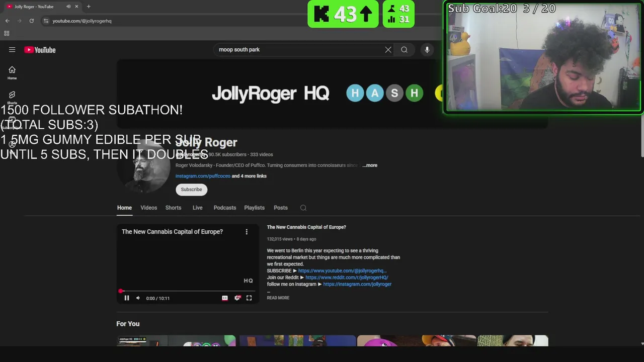
Task: Click the '333 videos' count text
Action: (262, 154)
